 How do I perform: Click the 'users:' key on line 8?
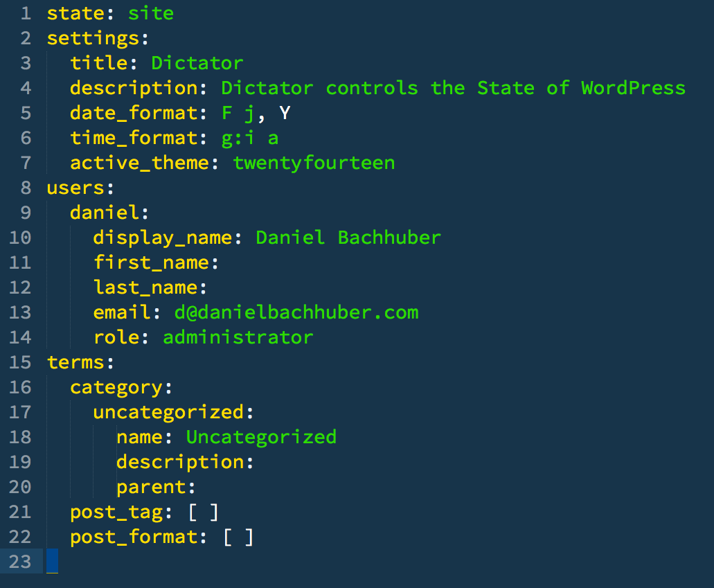click(x=80, y=188)
